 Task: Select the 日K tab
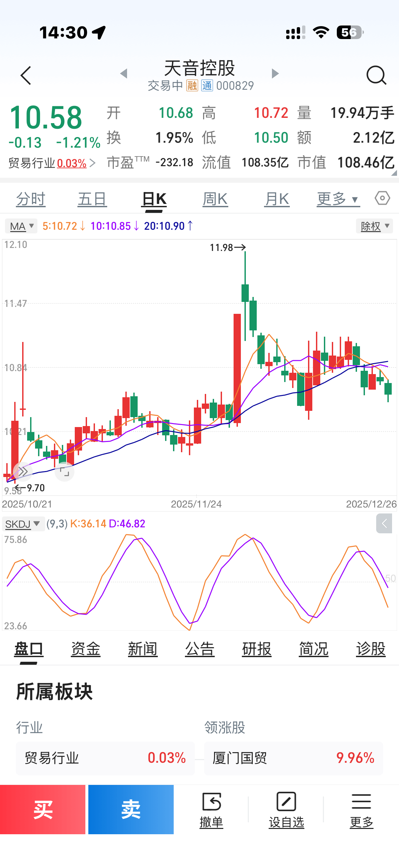click(154, 199)
